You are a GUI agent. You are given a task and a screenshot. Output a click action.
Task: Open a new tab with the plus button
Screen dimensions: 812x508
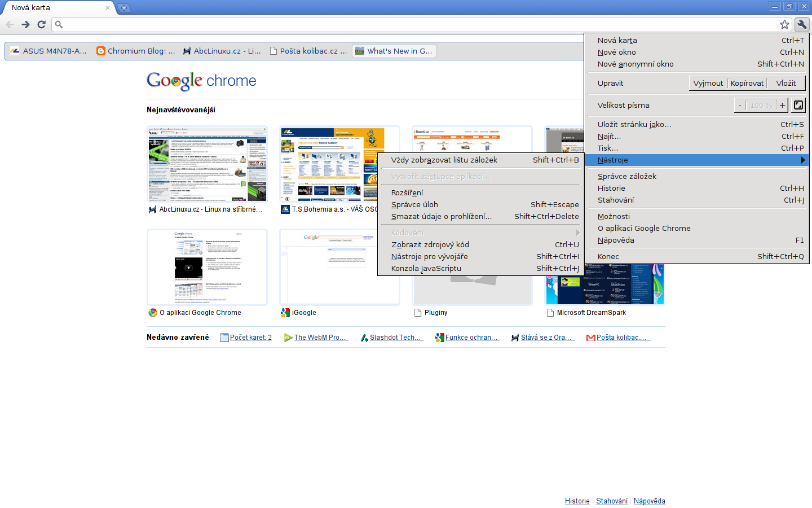coord(124,7)
